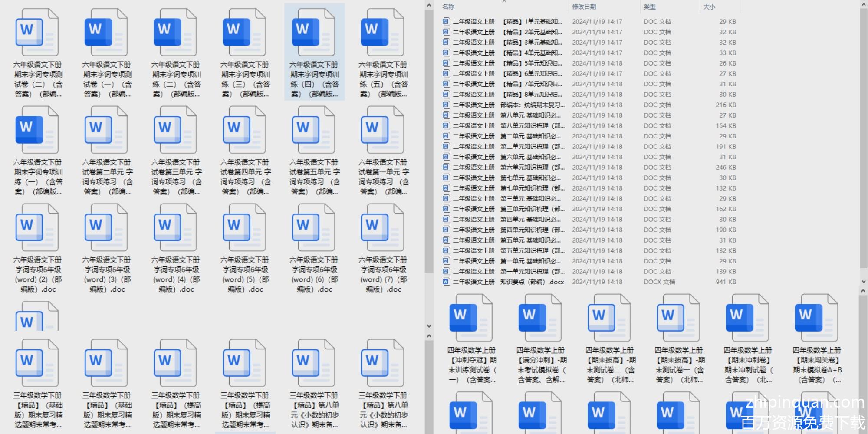Choose Word icon of 期末字词专项训练（一）
This screenshot has width=868, height=434.
coord(37,130)
